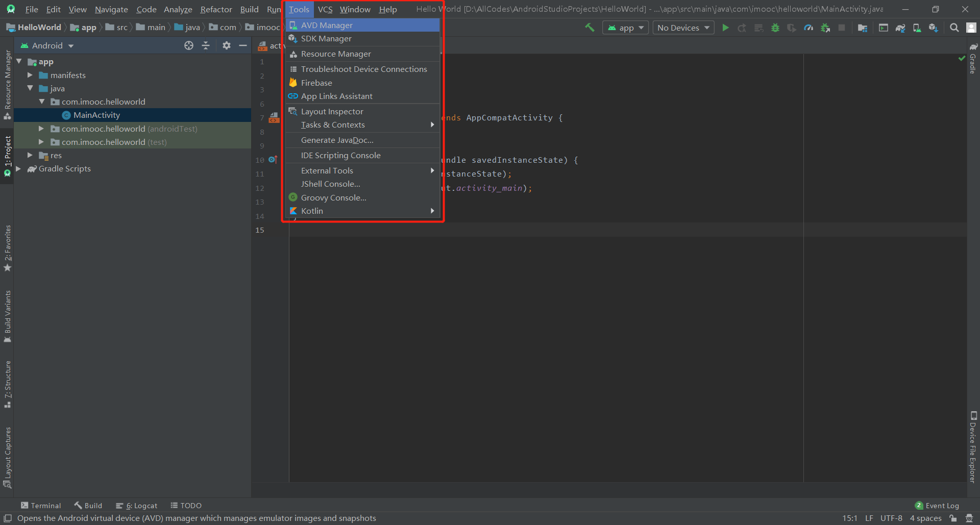This screenshot has width=980, height=525.
Task: Click the UTF-8 encoding indicator
Action: pos(891,518)
